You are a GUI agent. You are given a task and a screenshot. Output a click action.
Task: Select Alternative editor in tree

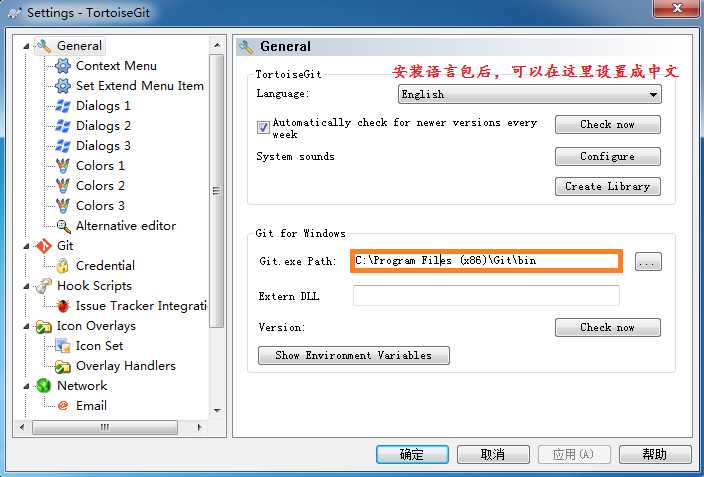click(126, 226)
